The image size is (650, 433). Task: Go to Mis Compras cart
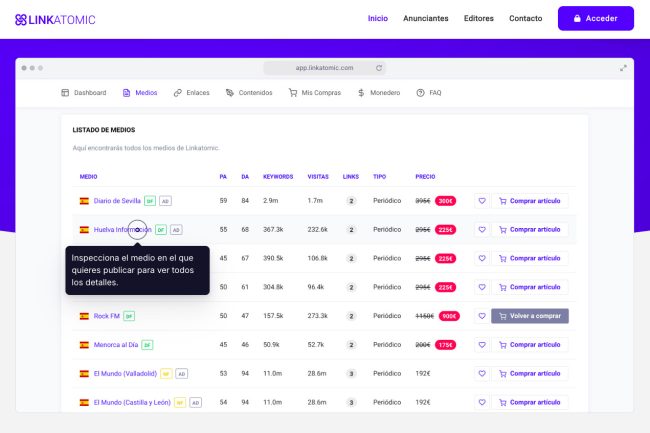click(314, 93)
